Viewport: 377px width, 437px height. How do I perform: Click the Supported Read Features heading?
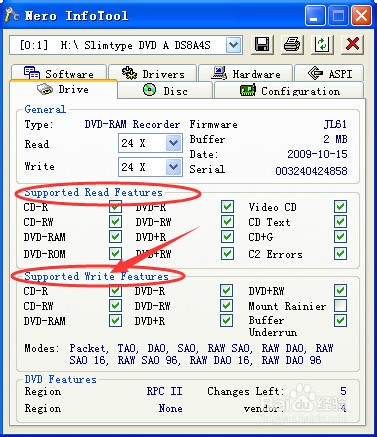click(93, 192)
